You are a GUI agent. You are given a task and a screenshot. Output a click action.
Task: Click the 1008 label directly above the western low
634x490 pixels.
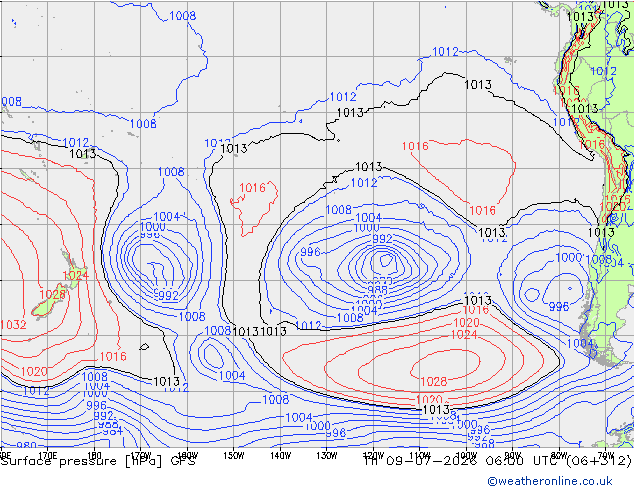pos(171,172)
